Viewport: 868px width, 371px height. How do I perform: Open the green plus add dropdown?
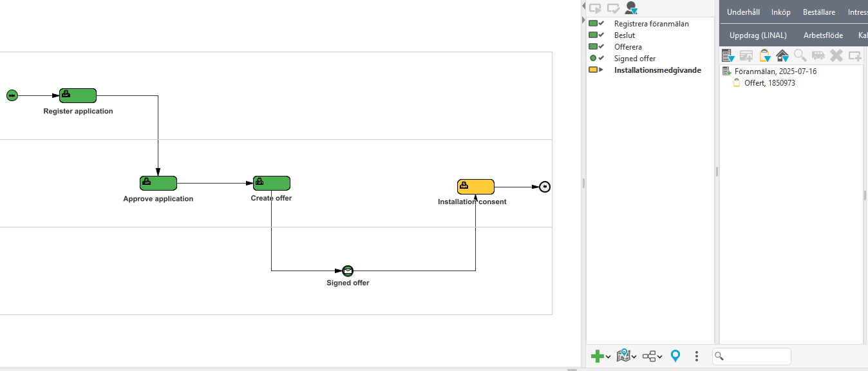point(600,356)
